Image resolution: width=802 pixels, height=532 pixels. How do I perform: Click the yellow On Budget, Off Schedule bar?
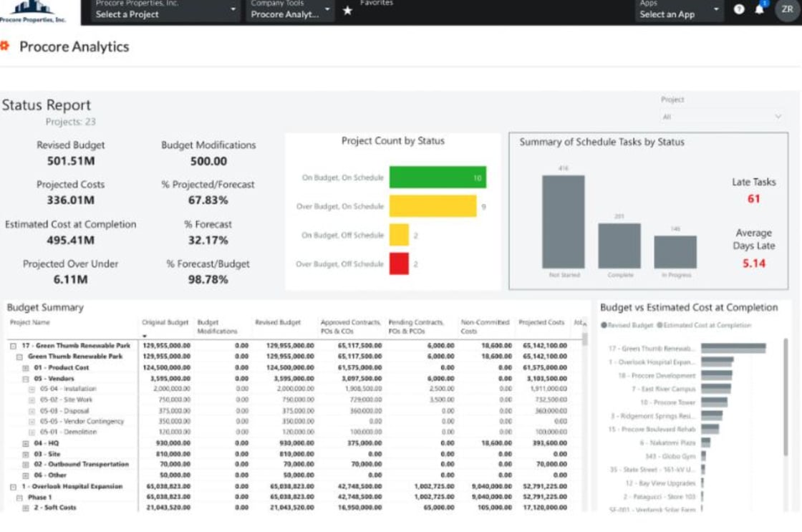399,235
